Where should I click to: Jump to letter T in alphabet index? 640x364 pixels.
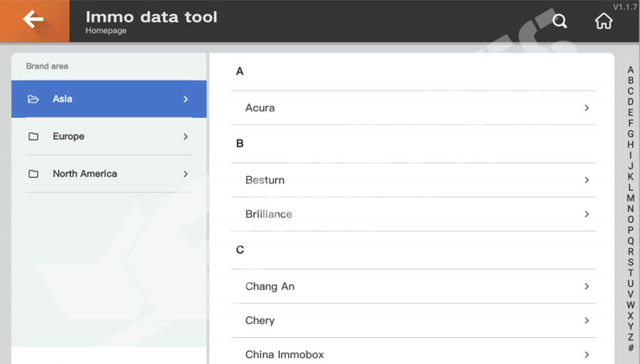click(630, 273)
